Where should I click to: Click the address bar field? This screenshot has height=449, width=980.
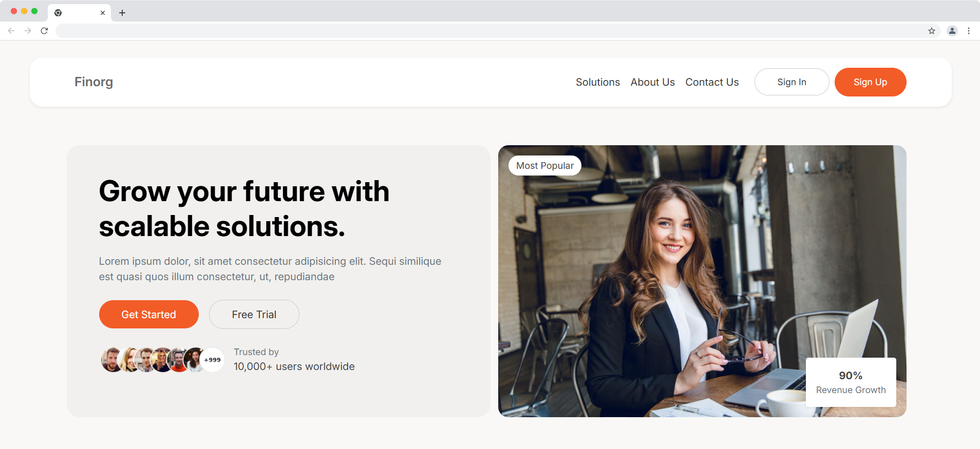point(488,31)
